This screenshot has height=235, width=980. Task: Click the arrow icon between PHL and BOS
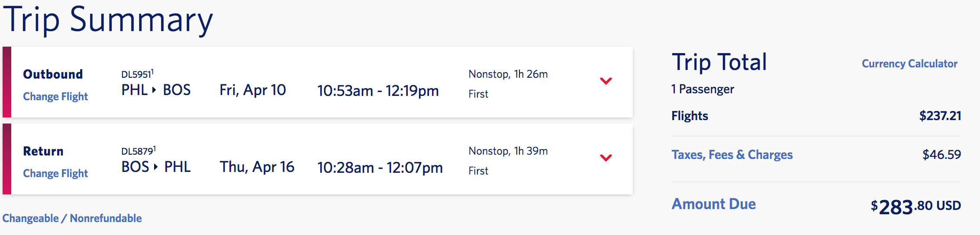click(x=154, y=90)
